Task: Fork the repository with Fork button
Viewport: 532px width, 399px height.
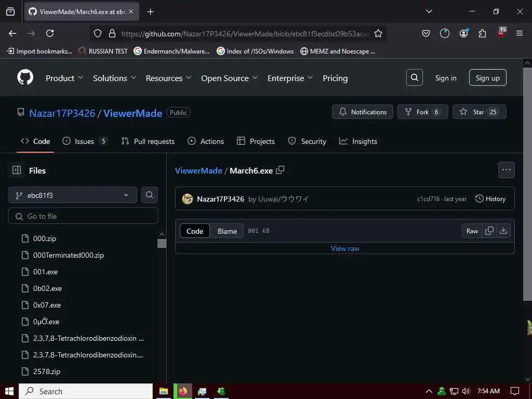Action: pyautogui.click(x=423, y=112)
